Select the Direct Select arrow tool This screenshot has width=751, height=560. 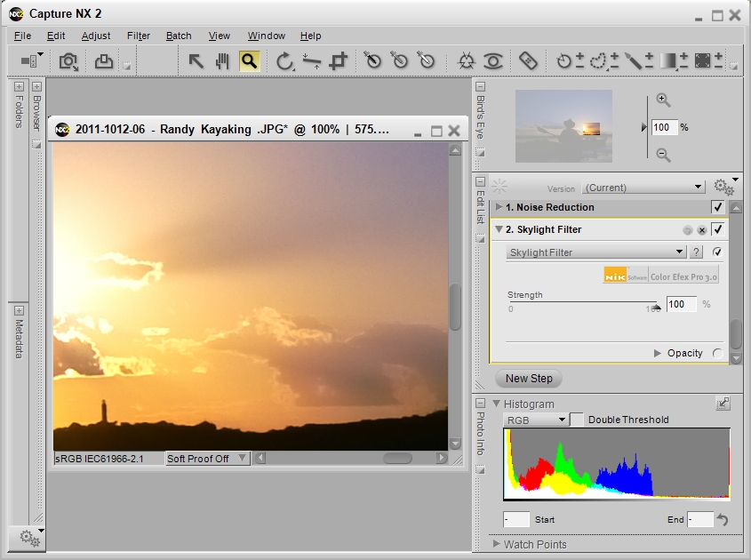coord(196,61)
